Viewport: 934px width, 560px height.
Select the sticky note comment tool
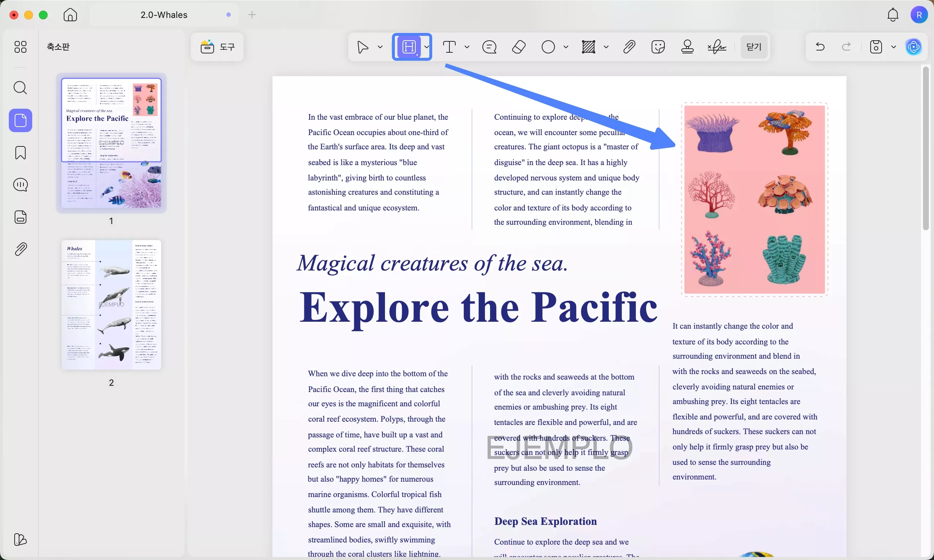click(x=489, y=47)
